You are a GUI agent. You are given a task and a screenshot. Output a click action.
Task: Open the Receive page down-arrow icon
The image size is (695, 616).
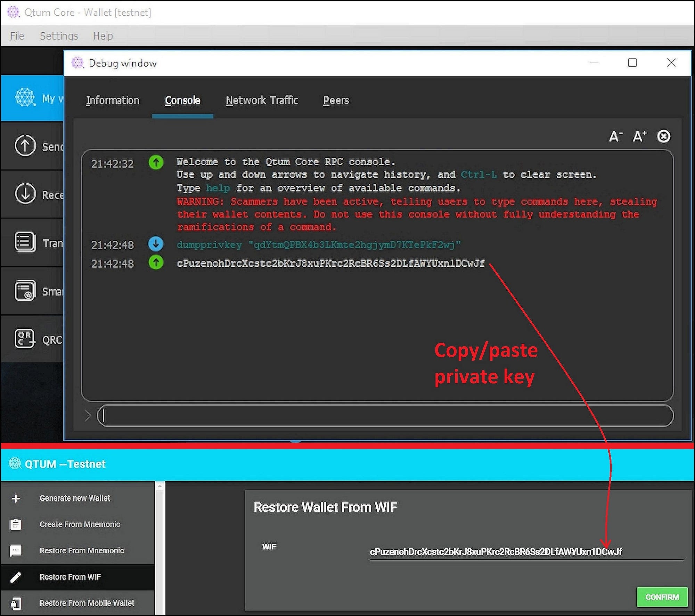coord(25,194)
